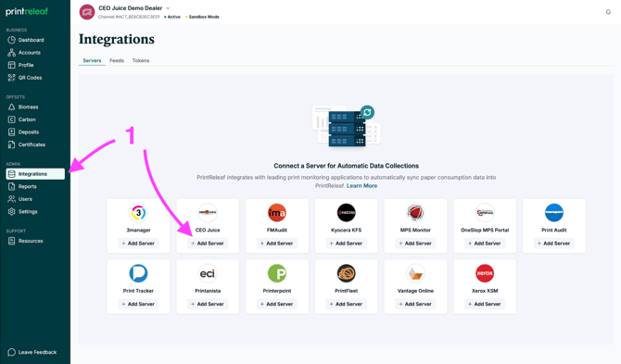The width and height of the screenshot is (621, 364).
Task: Click the Xerox XSM logo icon
Action: coord(485,273)
